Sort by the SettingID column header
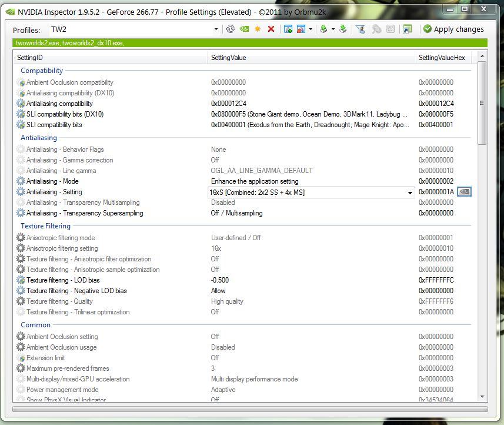This screenshot has height=425, width=504. 110,58
